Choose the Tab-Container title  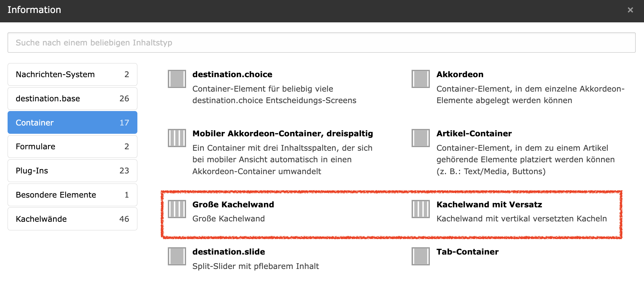467,252
